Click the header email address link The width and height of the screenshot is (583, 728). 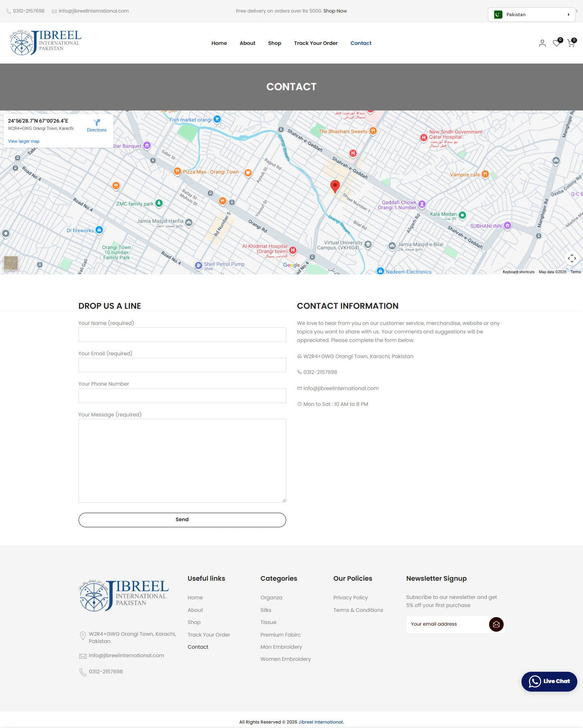point(94,11)
